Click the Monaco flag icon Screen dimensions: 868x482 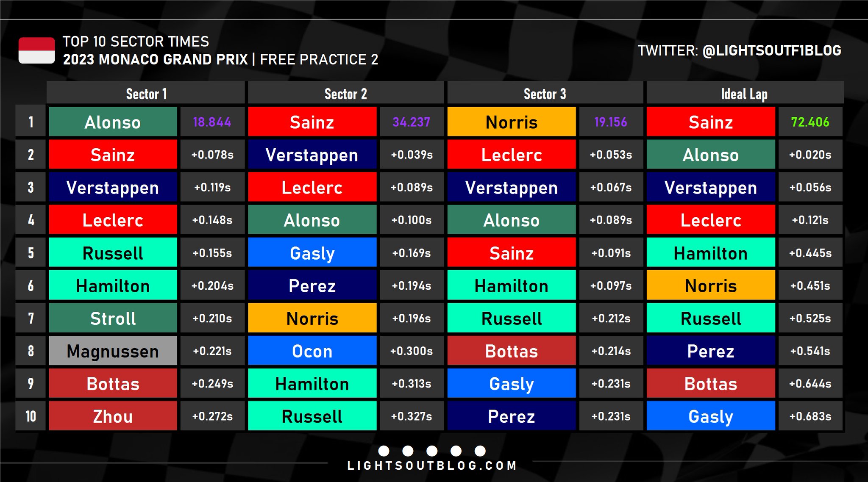(x=36, y=50)
